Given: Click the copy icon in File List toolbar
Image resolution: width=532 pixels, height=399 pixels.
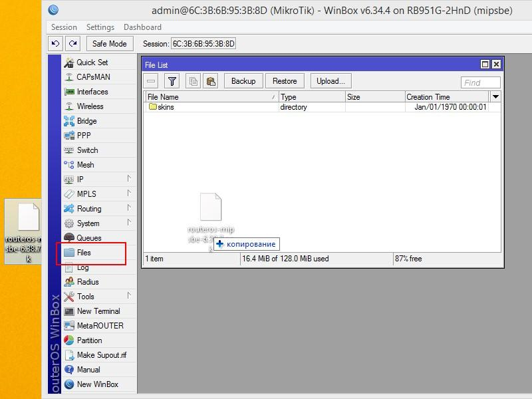Looking at the screenshot, I should 193,81.
